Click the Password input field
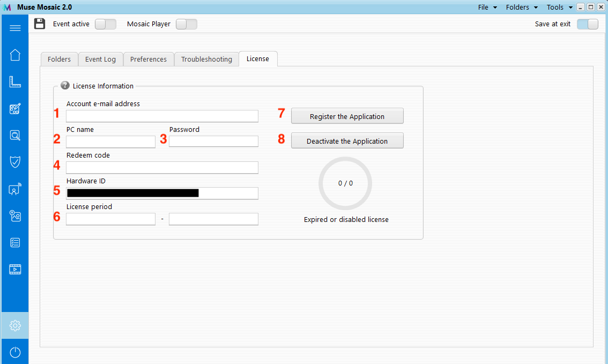The height and width of the screenshot is (364, 608). (213, 142)
